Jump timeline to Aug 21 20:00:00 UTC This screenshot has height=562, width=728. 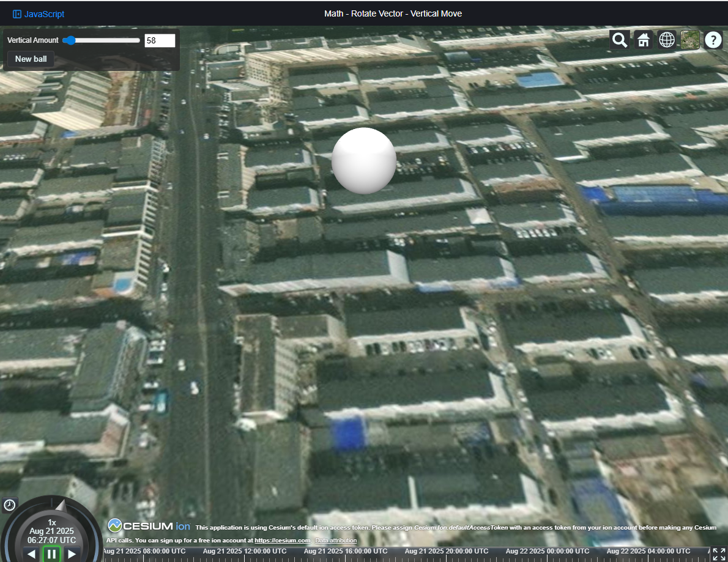coord(447,552)
